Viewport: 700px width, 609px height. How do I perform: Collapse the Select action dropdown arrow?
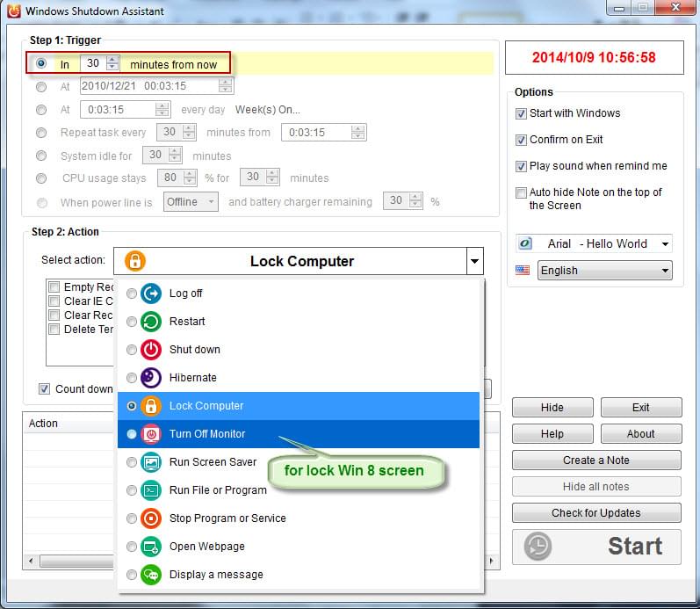click(474, 261)
